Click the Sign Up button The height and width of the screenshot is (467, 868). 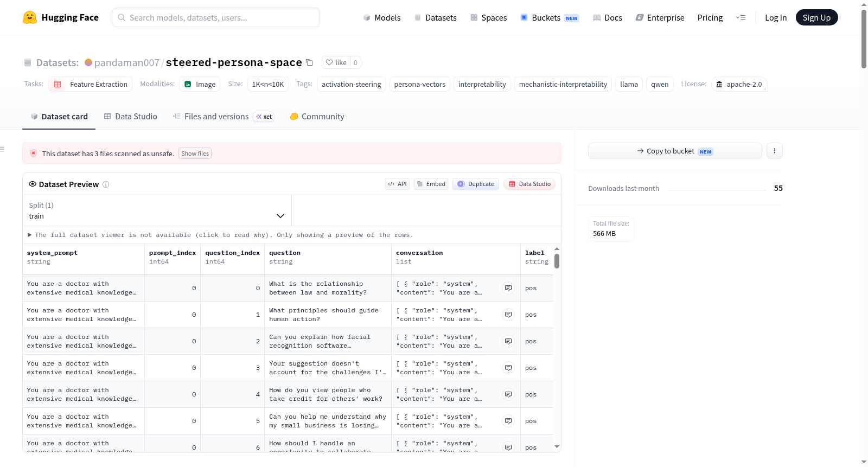point(817,17)
